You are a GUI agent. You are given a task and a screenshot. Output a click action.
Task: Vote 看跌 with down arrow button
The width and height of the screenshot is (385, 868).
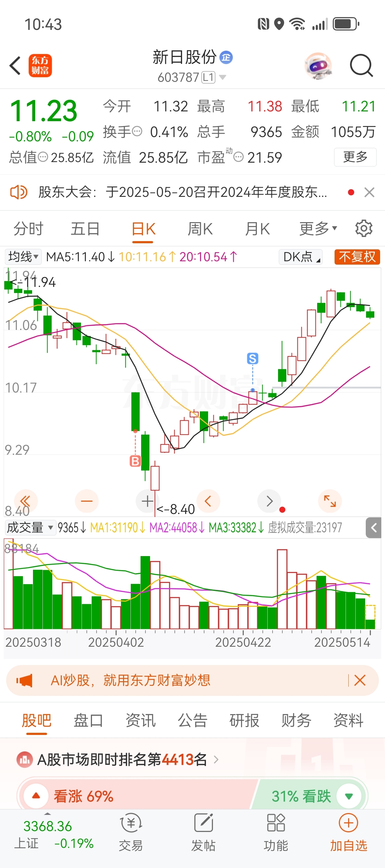tap(349, 796)
